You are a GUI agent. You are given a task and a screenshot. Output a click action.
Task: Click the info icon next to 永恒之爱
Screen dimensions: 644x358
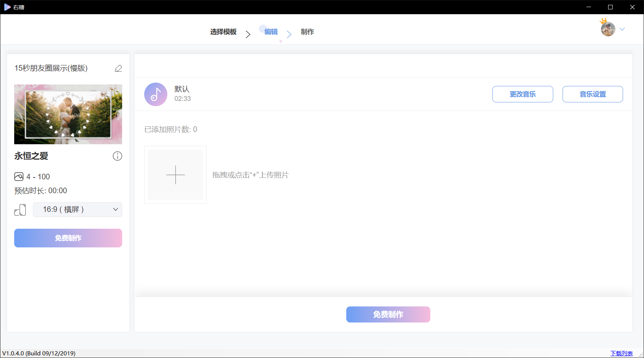point(117,156)
